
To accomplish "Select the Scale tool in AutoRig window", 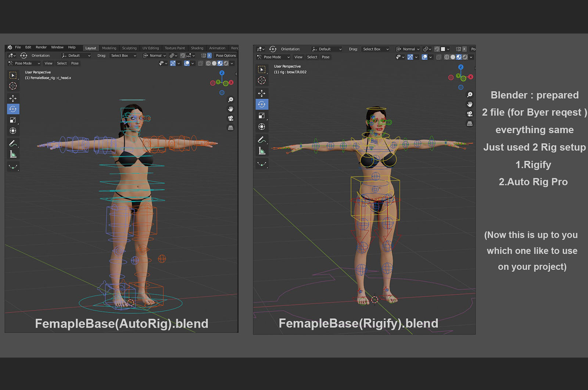I will (13, 120).
